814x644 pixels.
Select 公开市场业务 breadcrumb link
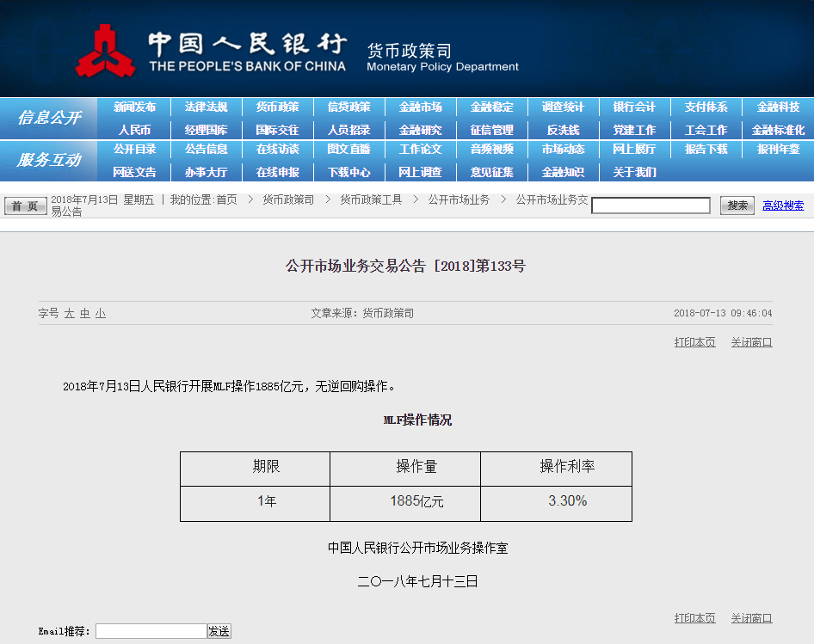click(x=459, y=199)
